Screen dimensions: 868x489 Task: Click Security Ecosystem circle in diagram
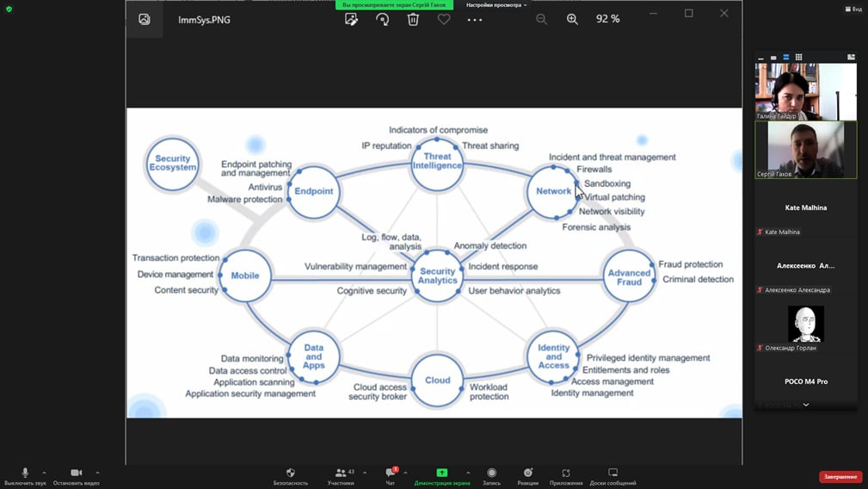pyautogui.click(x=172, y=164)
